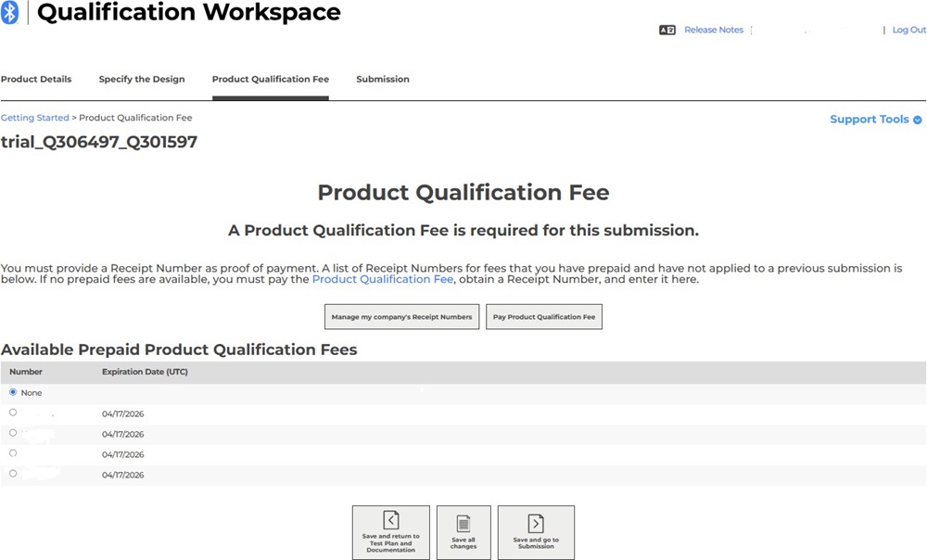
Task: Click the Bluetooth logo icon
Action: coord(9,13)
